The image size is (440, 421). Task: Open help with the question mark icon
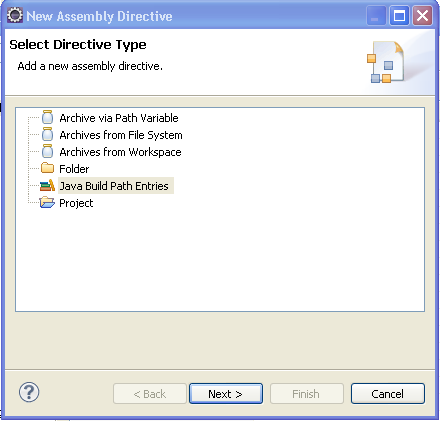(29, 392)
